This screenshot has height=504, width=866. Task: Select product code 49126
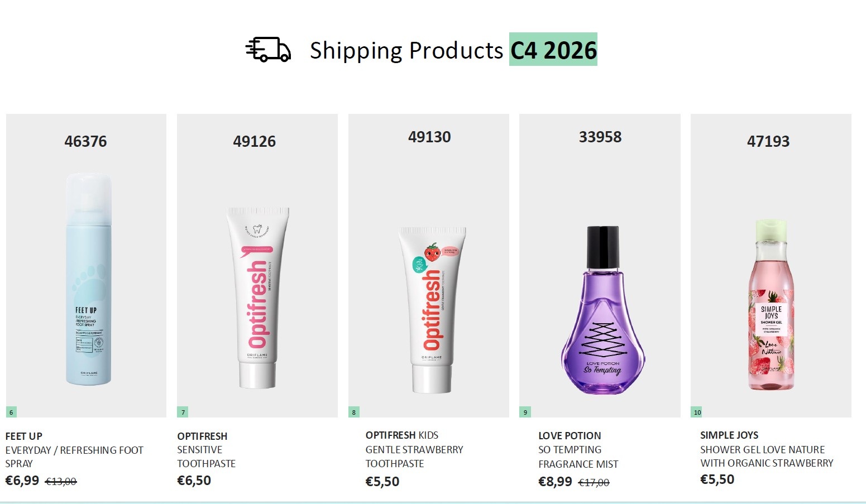point(254,141)
